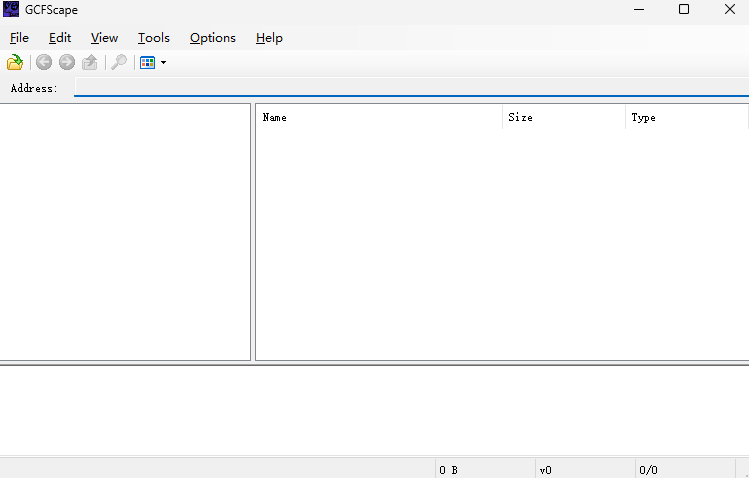The height and width of the screenshot is (478, 749).
Task: Close the GCFScape window
Action: point(729,10)
